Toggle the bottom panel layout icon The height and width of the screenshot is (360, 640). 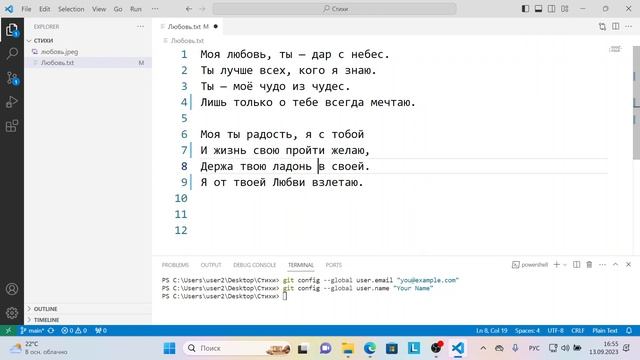point(538,9)
